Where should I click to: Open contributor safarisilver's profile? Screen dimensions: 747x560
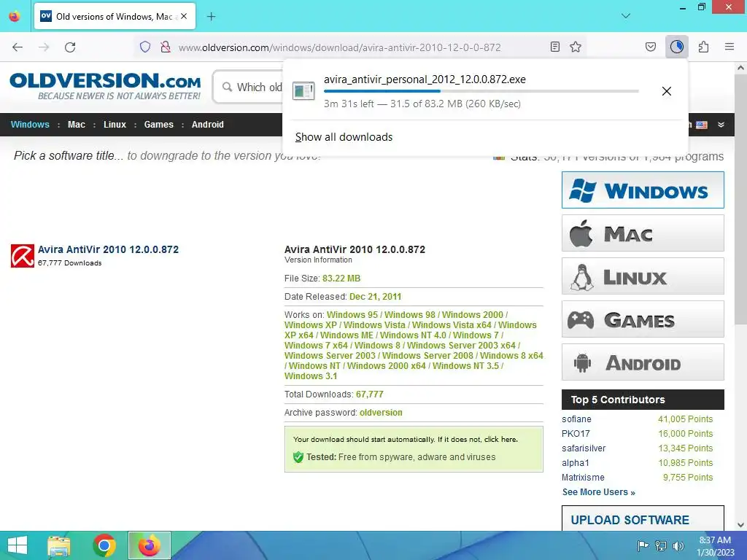point(584,448)
